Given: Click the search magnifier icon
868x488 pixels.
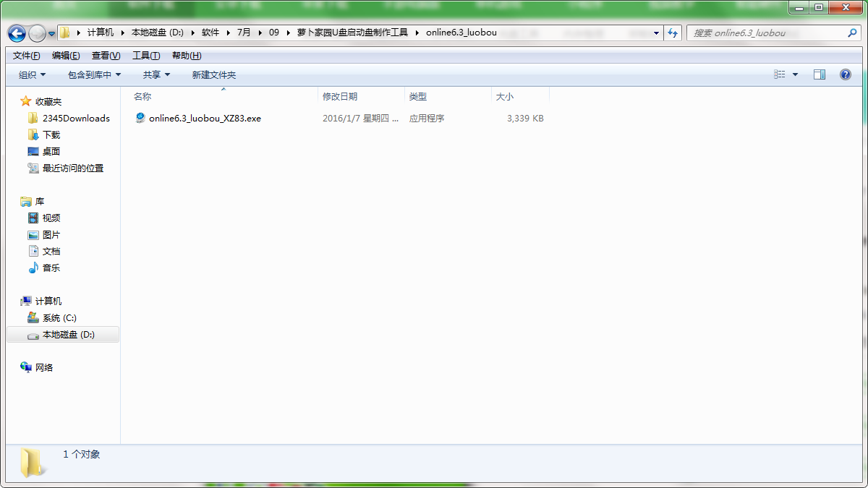Looking at the screenshot, I should (x=852, y=33).
